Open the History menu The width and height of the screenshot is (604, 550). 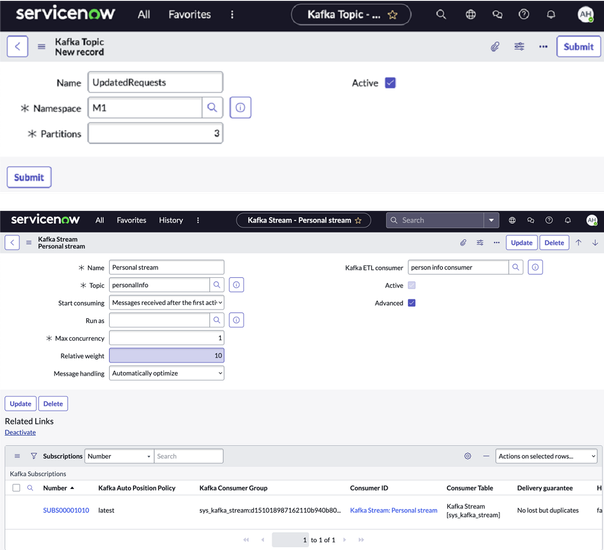(x=171, y=220)
